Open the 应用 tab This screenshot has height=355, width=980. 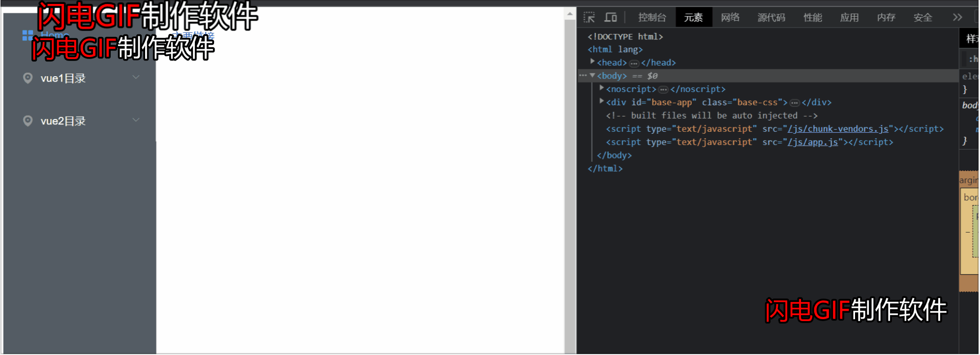tap(849, 18)
